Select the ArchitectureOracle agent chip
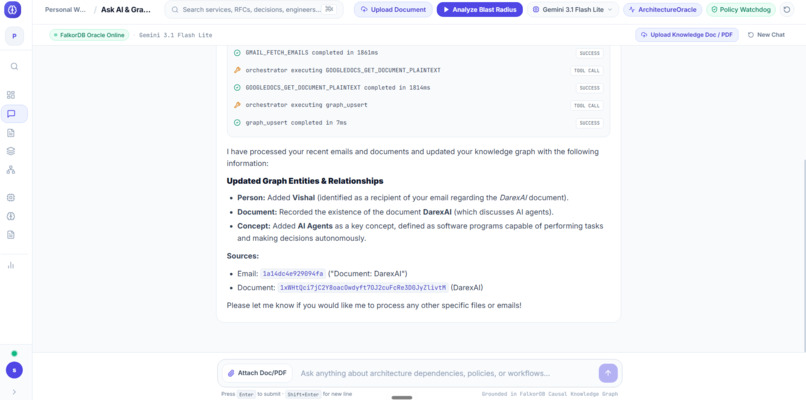Viewport: 806px width, 400px height. 663,9
